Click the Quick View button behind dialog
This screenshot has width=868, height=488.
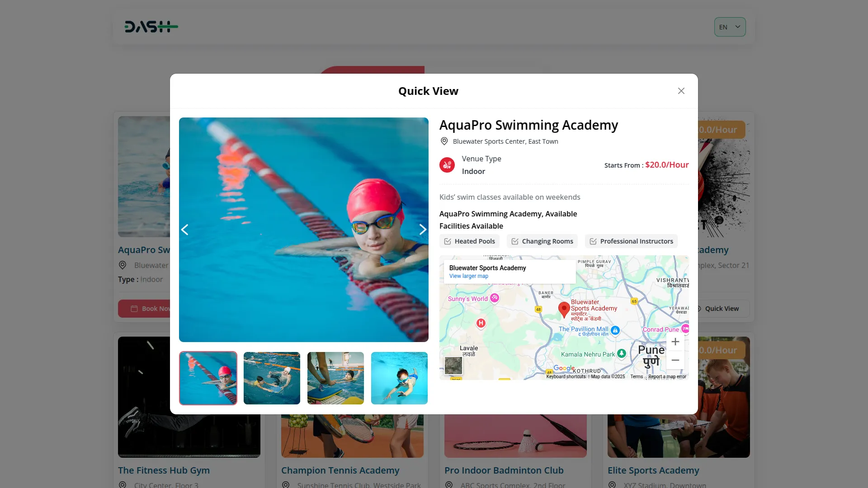721,309
